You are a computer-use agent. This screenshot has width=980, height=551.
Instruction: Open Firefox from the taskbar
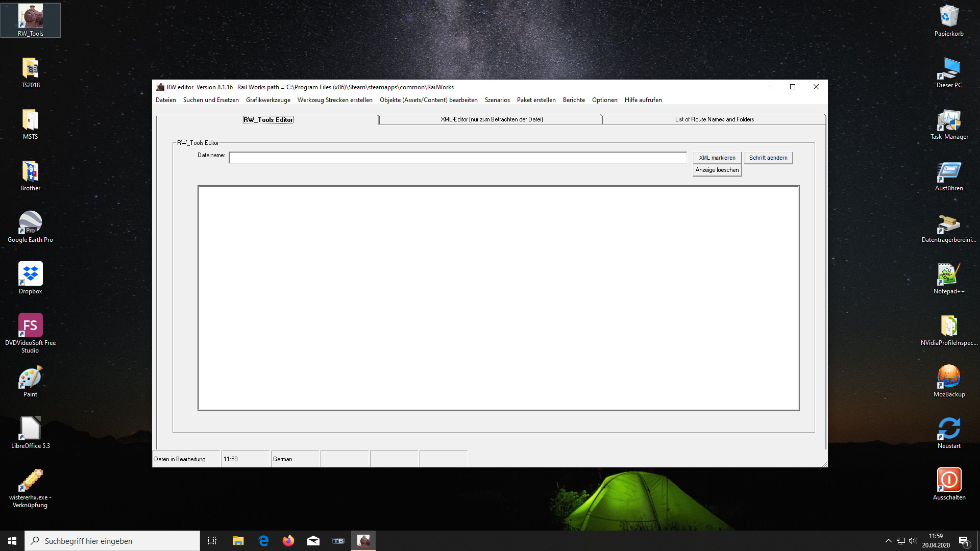pyautogui.click(x=288, y=541)
